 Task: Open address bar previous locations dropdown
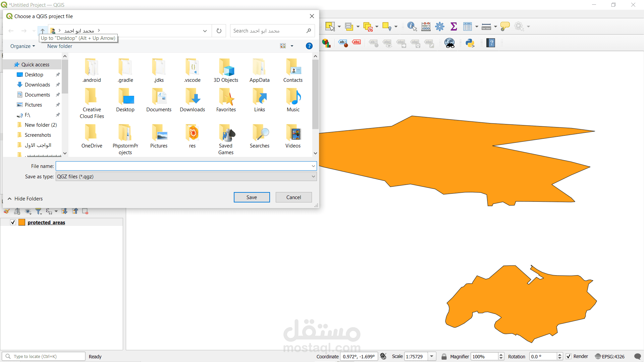tap(205, 31)
